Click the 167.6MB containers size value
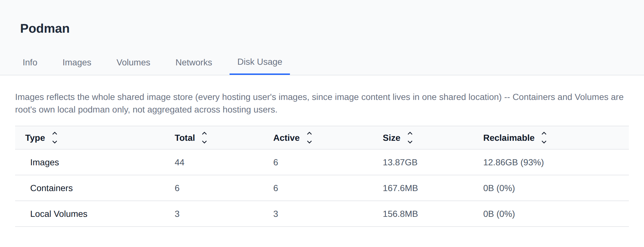Viewport: 644px width, 247px height. tap(400, 188)
